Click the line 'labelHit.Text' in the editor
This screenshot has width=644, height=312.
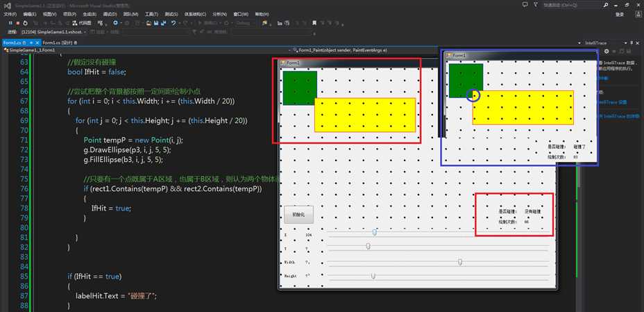[116, 296]
